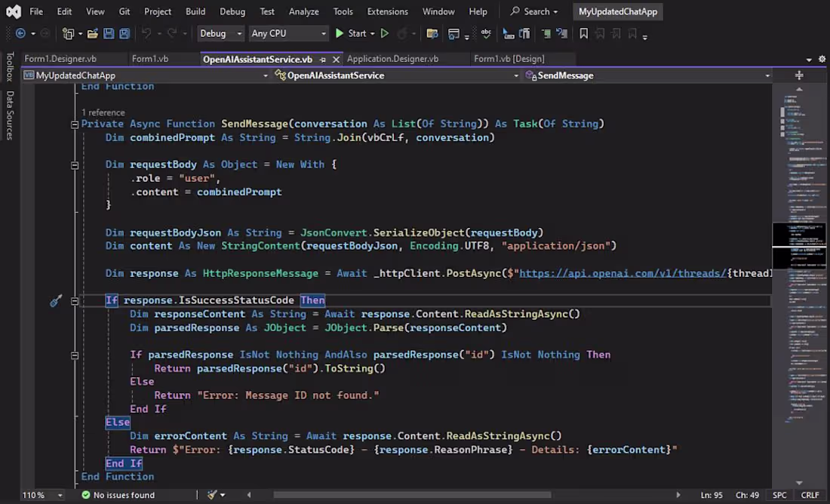Click the Start debugging button
The image size is (830, 504).
tap(351, 33)
